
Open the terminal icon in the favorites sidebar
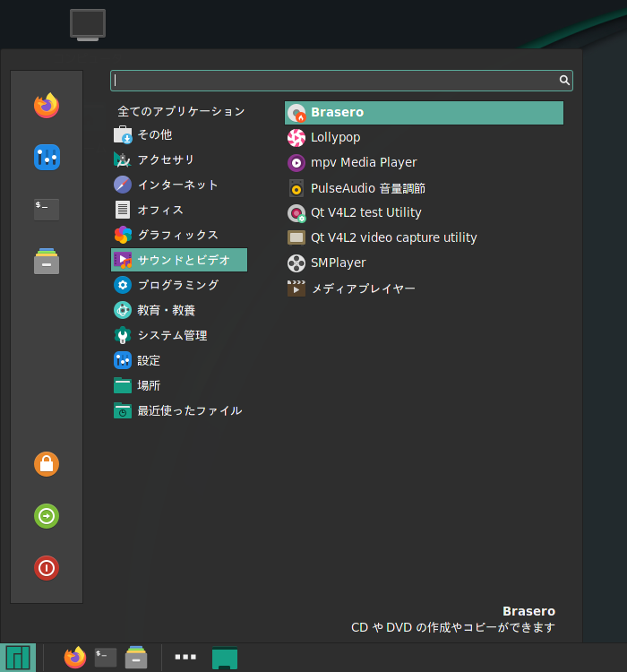[x=47, y=209]
